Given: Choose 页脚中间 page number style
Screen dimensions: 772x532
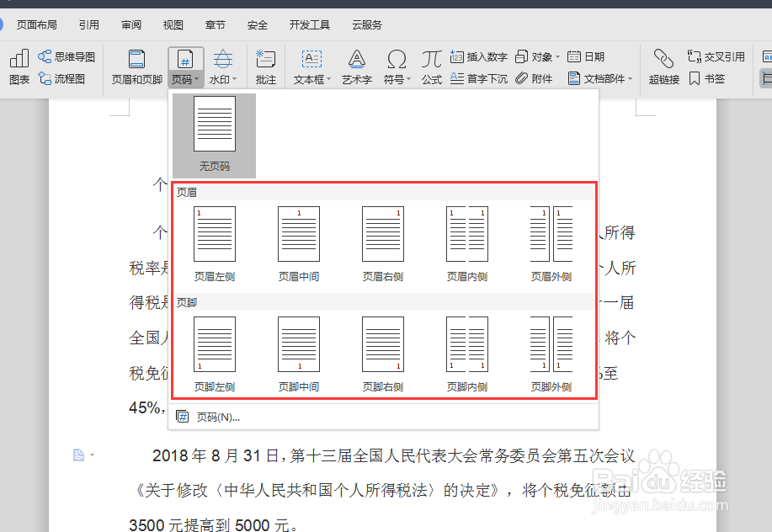Looking at the screenshot, I should (x=298, y=354).
